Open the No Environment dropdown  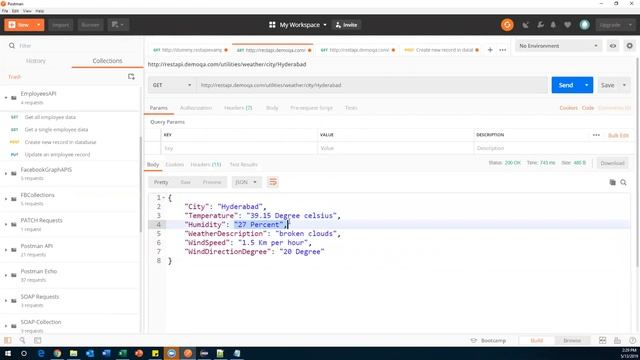point(558,46)
